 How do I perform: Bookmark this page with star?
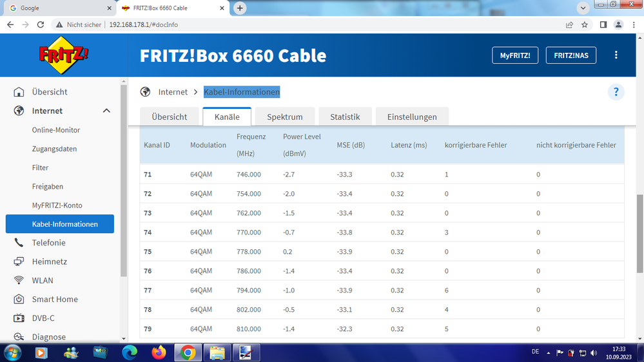point(585,24)
